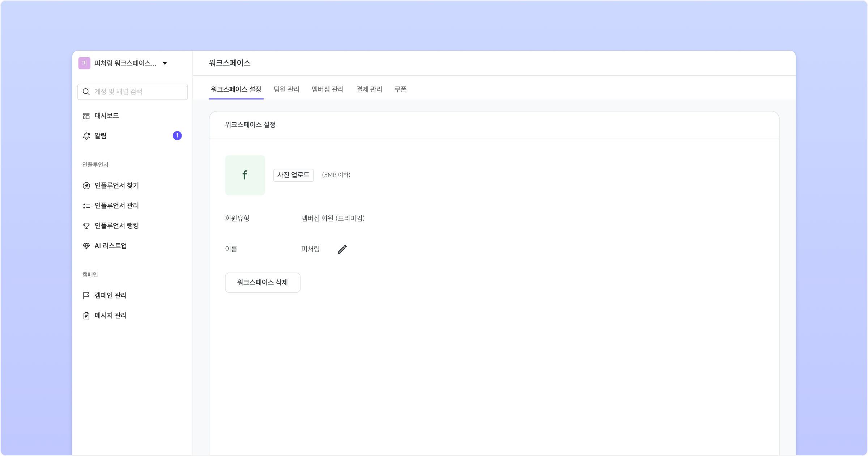
Task: Select the 쿠폰 tab
Action: tap(400, 89)
